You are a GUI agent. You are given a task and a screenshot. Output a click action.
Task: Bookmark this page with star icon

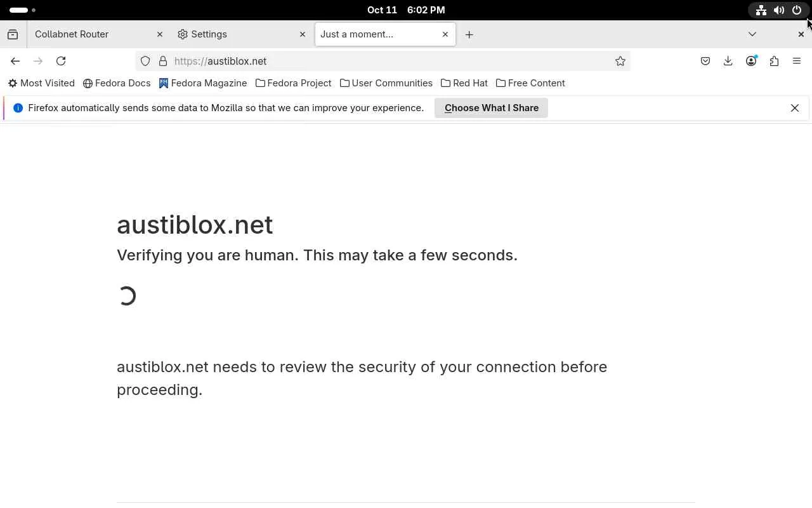coord(620,61)
